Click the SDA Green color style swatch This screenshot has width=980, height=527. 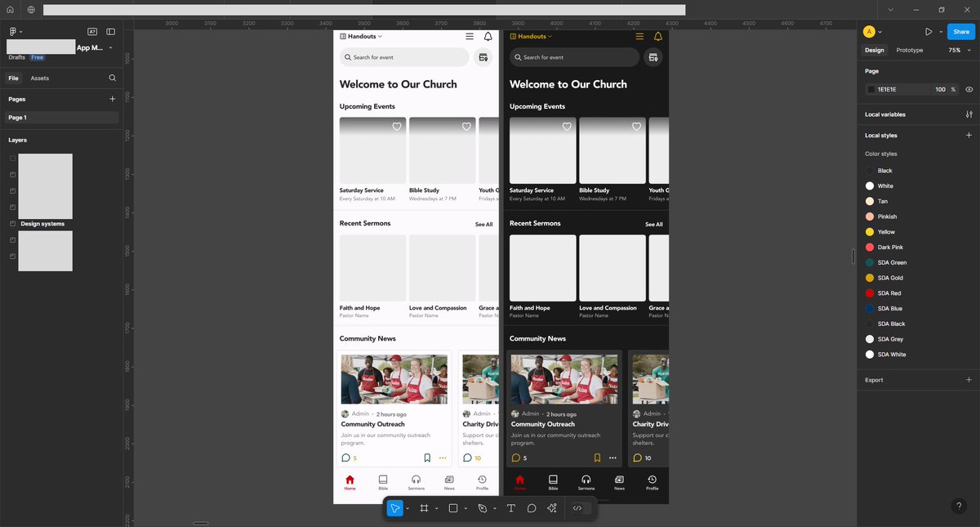coord(870,262)
